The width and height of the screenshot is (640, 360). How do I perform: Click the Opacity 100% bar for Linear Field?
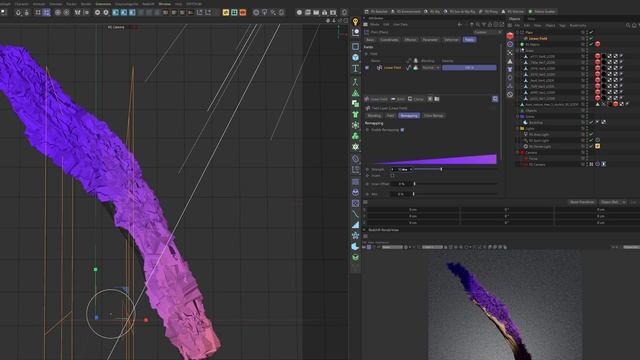469,68
